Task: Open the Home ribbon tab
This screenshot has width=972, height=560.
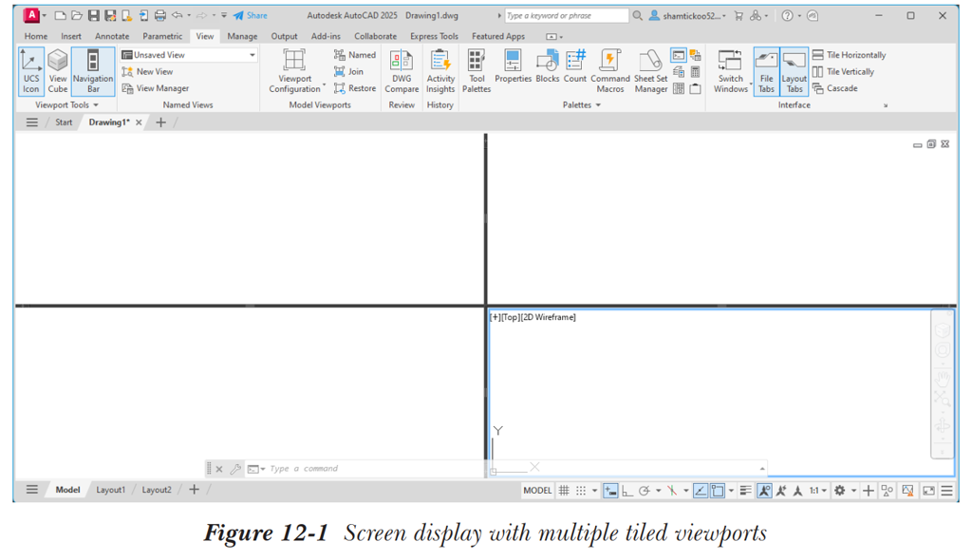Action: coord(36,37)
